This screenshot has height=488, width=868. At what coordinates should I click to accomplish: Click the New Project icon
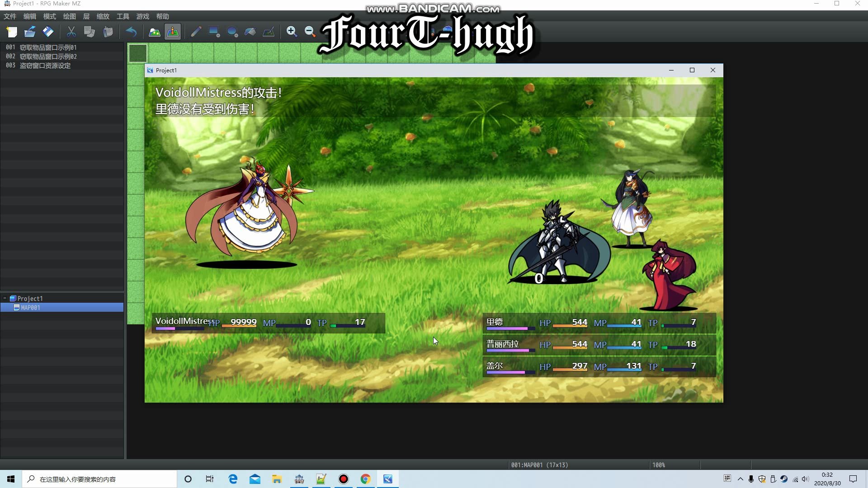coord(12,32)
